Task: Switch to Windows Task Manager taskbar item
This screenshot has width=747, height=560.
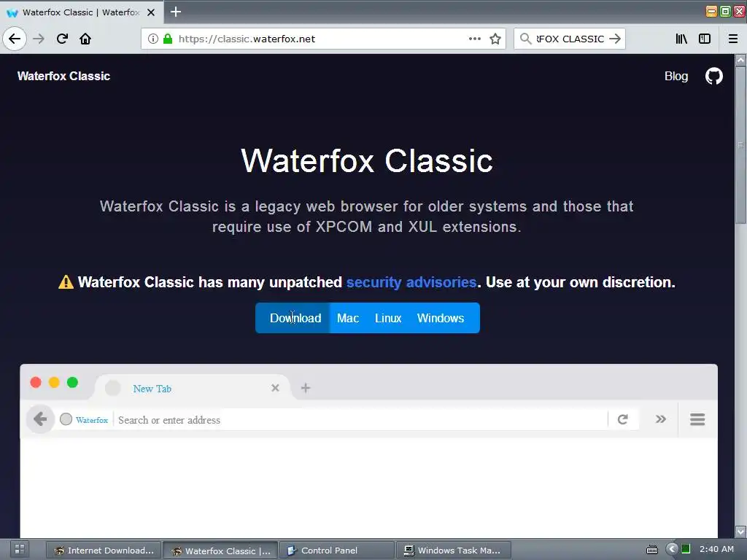Action: [454, 550]
